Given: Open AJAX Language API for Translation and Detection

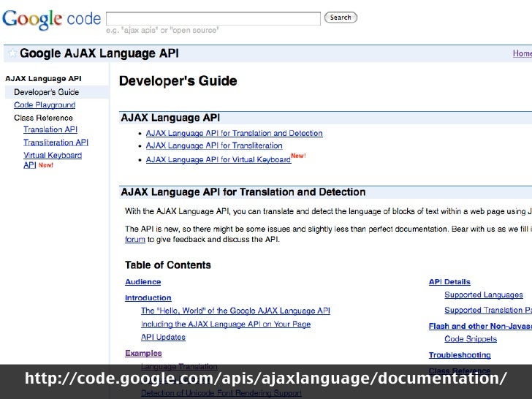Looking at the screenshot, I should [234, 134].
